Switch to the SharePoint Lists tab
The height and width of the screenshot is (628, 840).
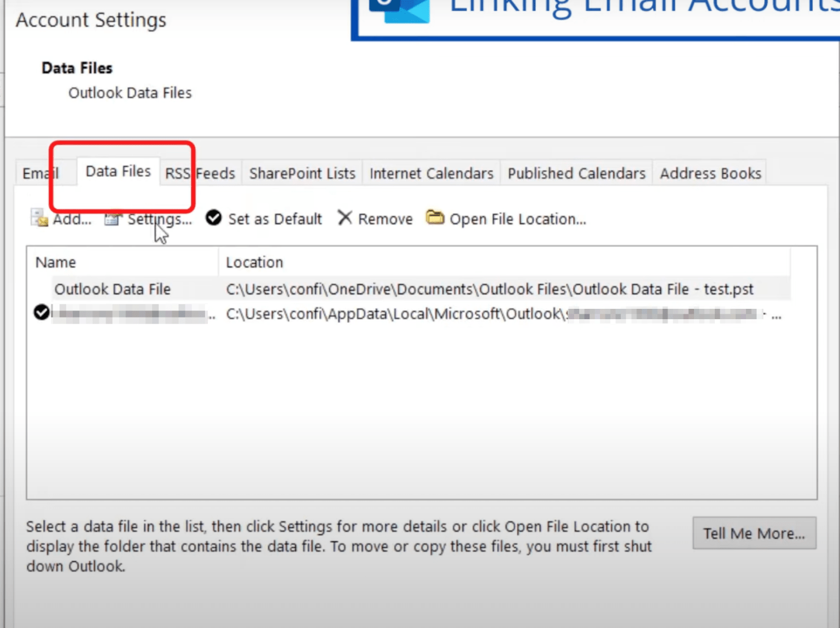[x=301, y=173]
